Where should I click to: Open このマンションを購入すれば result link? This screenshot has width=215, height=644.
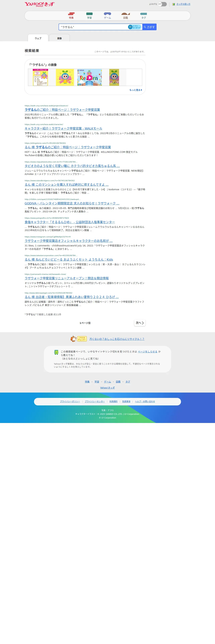pos(67,185)
